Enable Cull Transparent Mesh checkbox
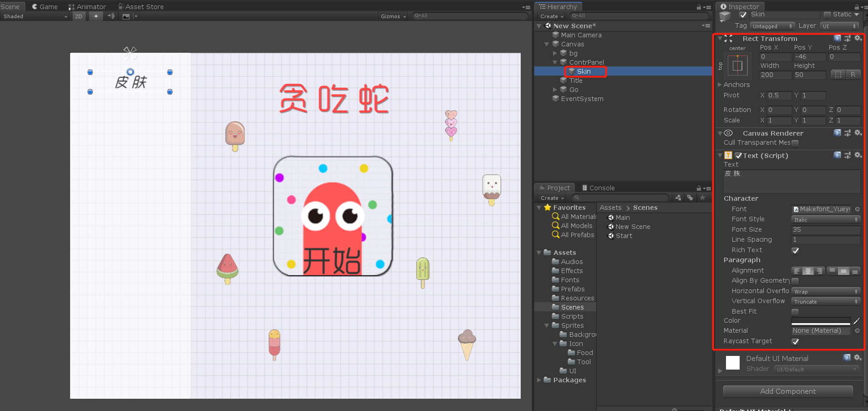Viewport: 868px width, 411px height. point(795,143)
